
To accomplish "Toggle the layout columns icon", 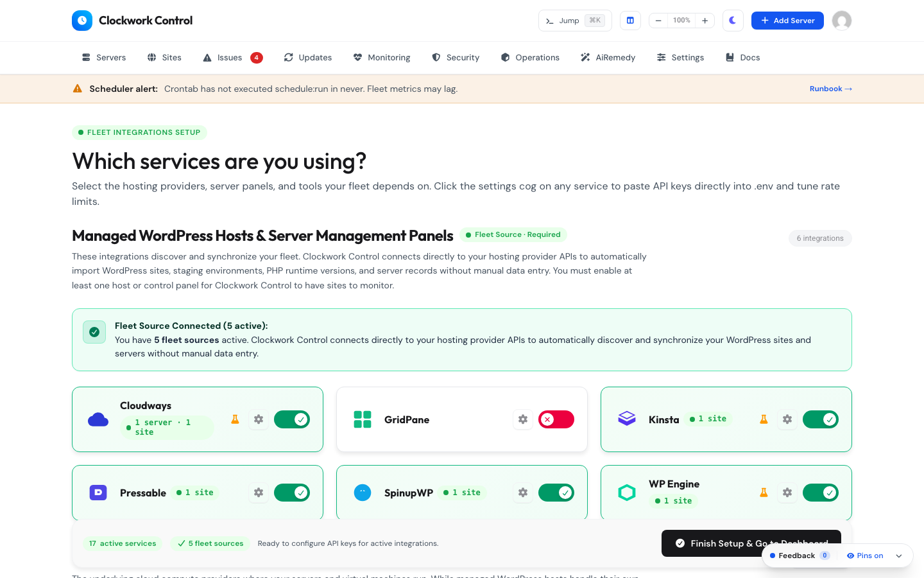I will point(630,21).
